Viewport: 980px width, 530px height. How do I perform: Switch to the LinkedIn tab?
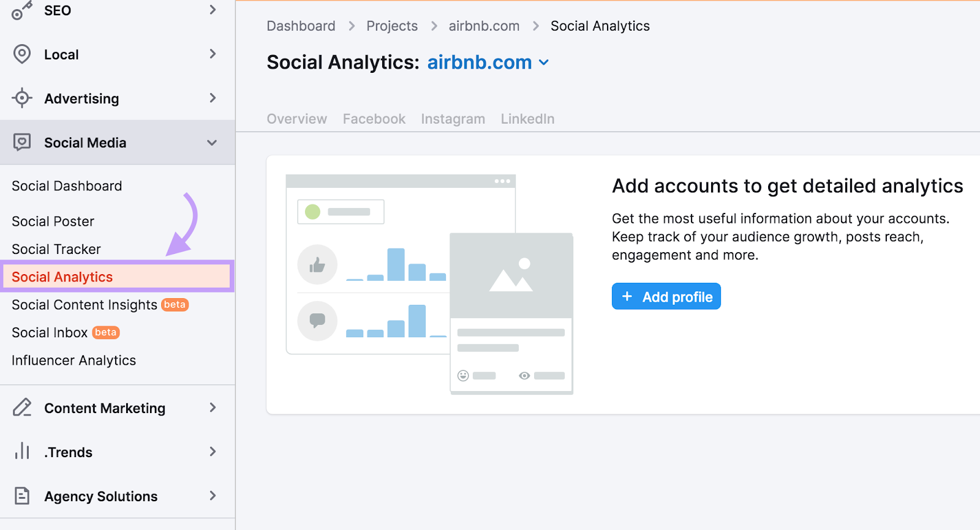(x=527, y=119)
